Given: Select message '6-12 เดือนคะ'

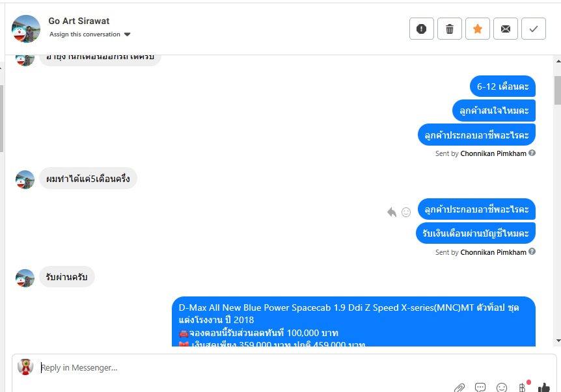Looking at the screenshot, I should tap(502, 86).
